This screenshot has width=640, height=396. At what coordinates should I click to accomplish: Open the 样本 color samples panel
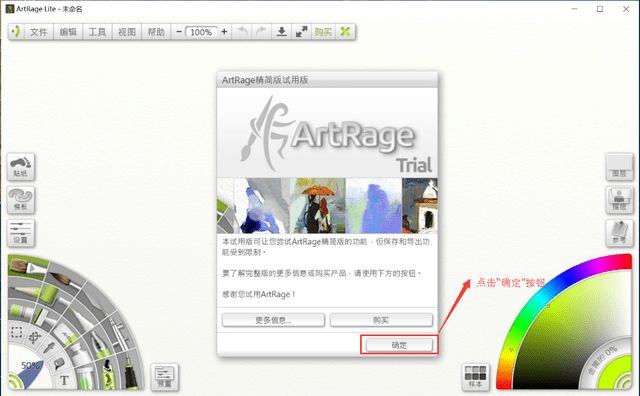tap(476, 377)
